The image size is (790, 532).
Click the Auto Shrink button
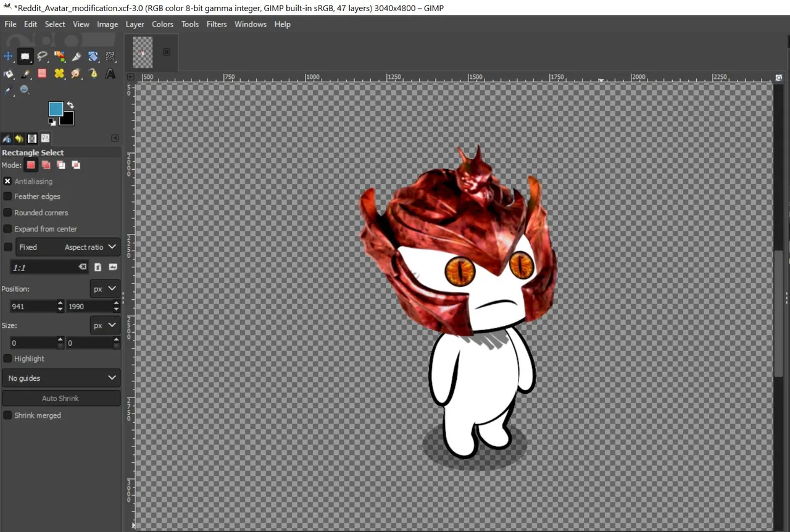[x=61, y=398]
